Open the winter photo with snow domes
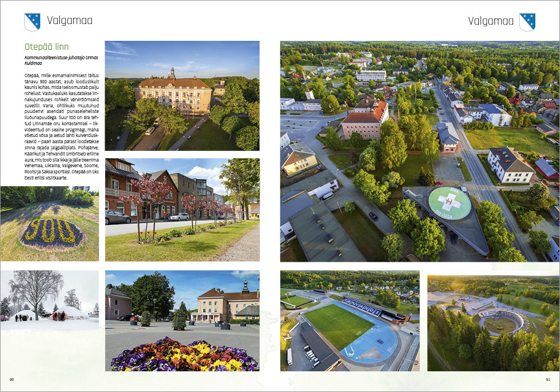This screenshot has height=392, width=560. point(50,300)
